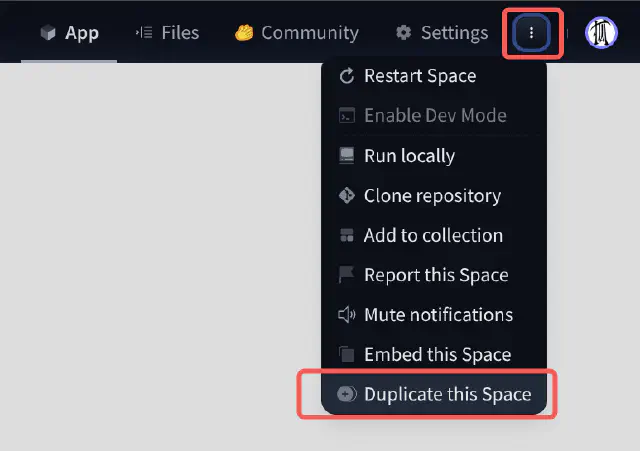Click the user profile avatar
640x451 pixels.
601,33
